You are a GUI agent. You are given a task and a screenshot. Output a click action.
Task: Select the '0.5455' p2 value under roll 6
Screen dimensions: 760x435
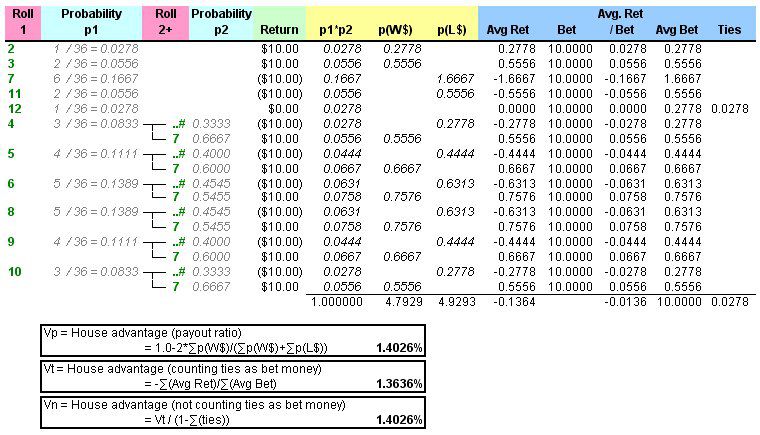pos(211,196)
